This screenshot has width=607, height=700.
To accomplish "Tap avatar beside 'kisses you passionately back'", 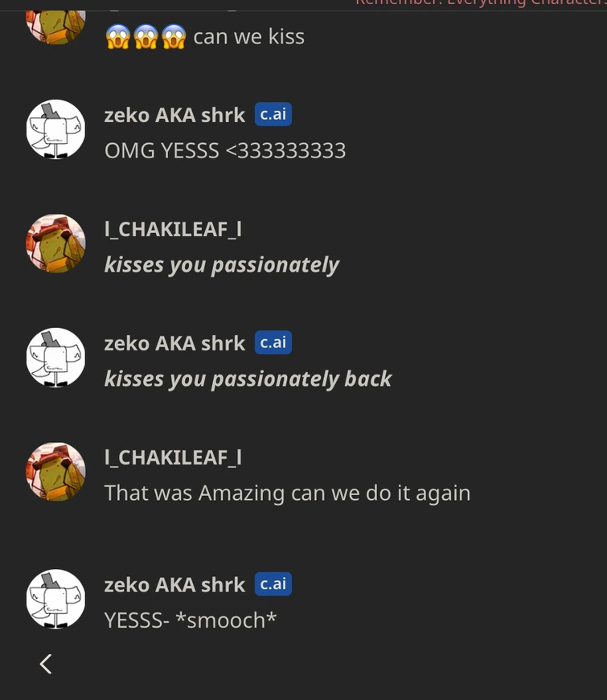I will click(x=55, y=358).
